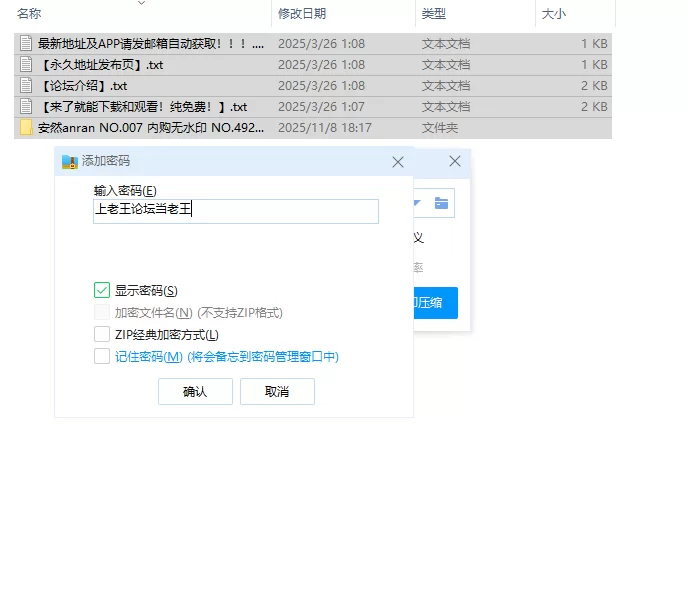This screenshot has height=613, width=688.
Task: Expand the sort indicator above 名称 column
Action: click(139, 3)
